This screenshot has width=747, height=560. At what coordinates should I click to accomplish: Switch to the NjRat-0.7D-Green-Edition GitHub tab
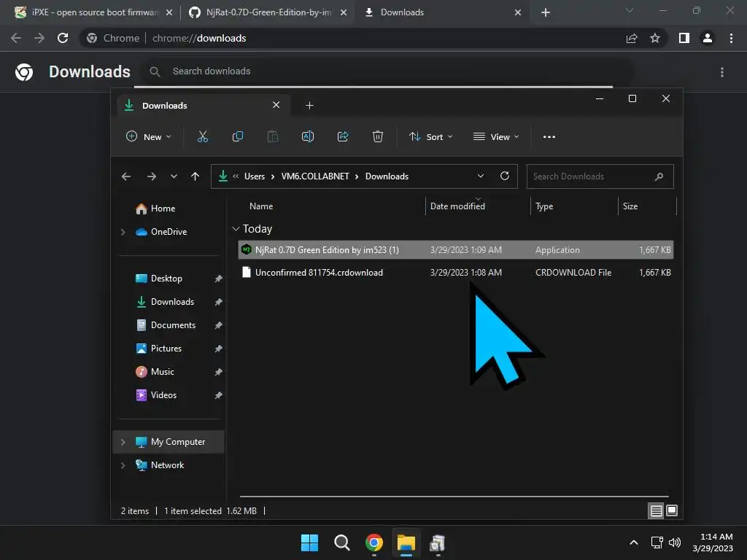click(268, 12)
